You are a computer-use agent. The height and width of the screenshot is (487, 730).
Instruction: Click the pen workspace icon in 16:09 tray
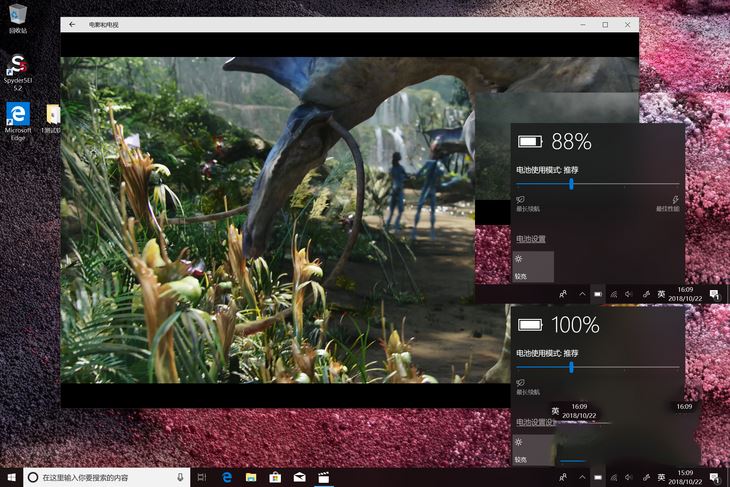(646, 294)
